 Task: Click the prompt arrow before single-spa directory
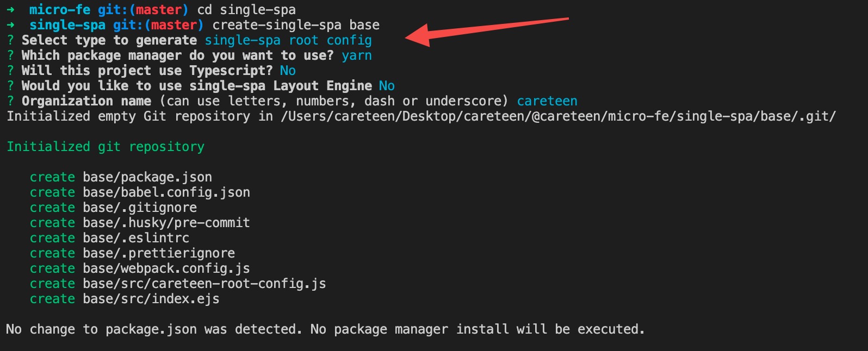tap(10, 25)
